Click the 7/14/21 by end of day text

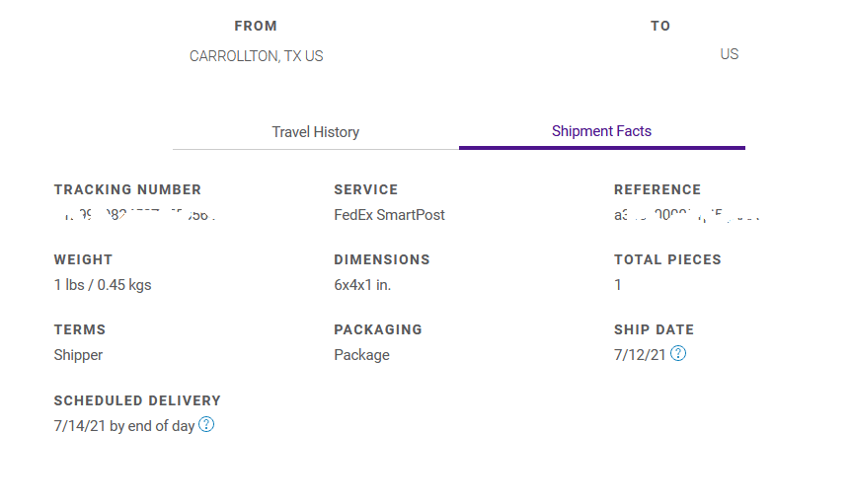click(123, 426)
